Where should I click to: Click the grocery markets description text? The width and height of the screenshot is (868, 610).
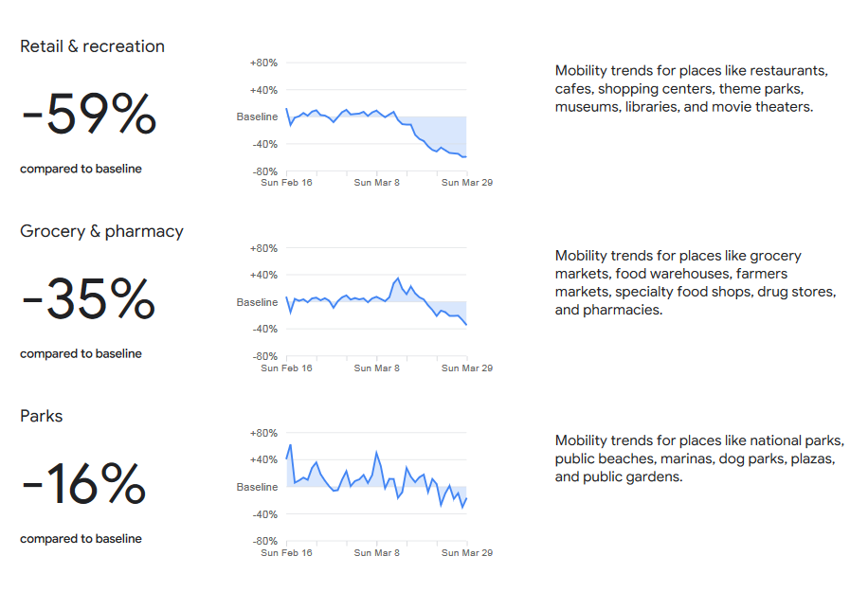coord(696,282)
